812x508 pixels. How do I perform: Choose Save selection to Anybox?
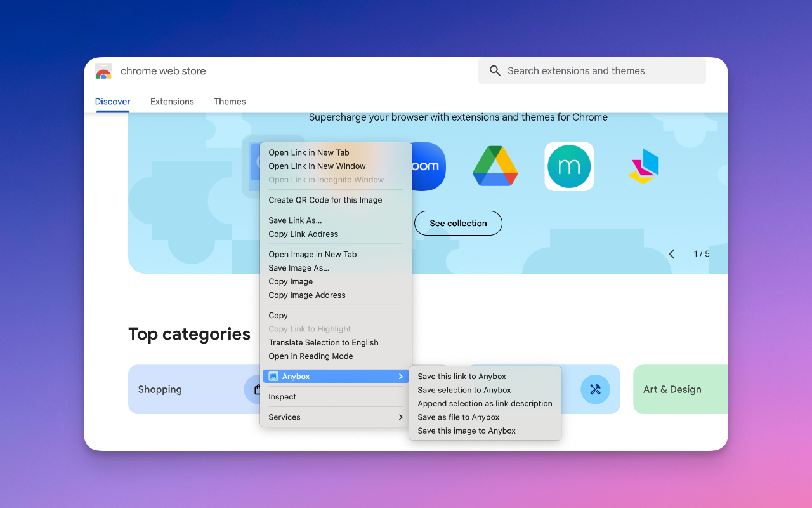[485, 391]
